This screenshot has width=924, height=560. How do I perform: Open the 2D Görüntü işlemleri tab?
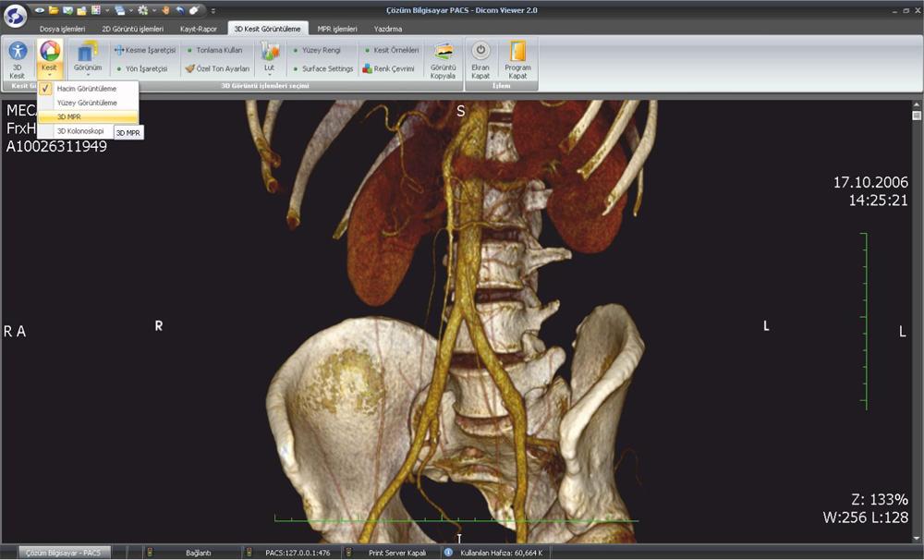coord(132,29)
